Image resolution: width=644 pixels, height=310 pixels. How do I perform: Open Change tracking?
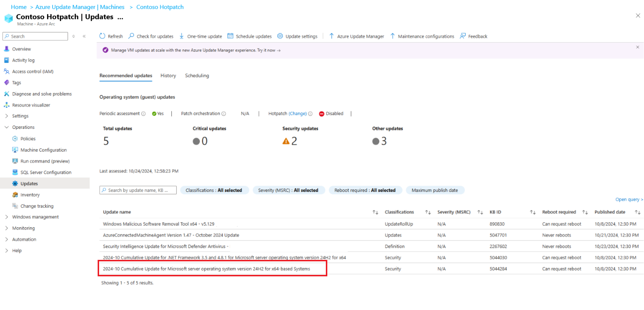click(37, 206)
